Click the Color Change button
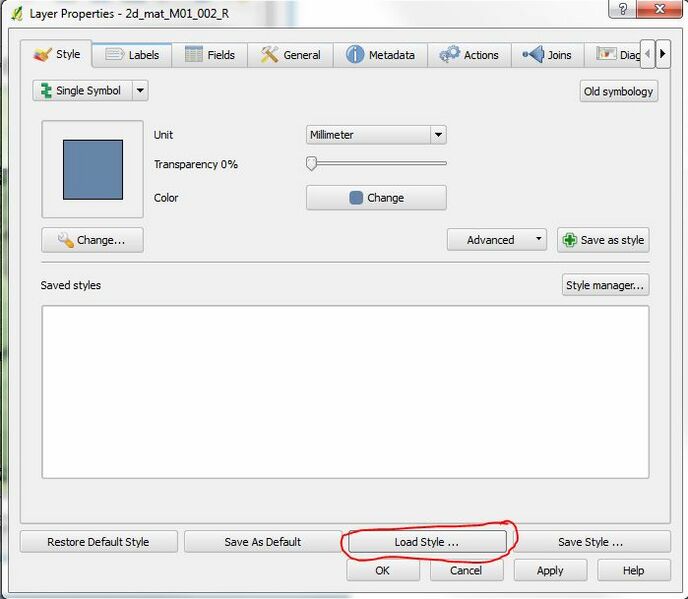The width and height of the screenshot is (688, 599). coord(376,198)
